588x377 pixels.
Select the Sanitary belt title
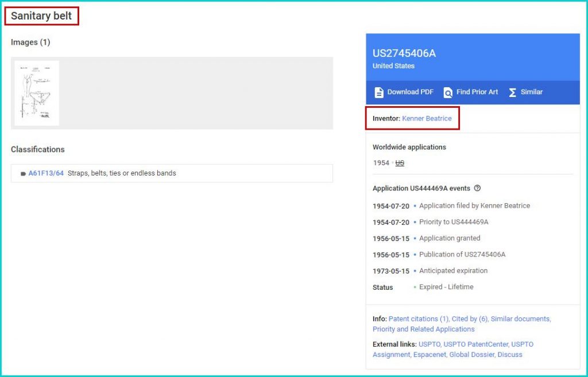[x=41, y=15]
